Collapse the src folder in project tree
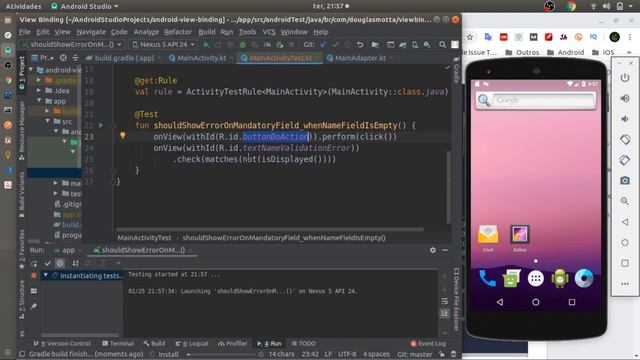The height and width of the screenshot is (360, 640). pyautogui.click(x=48, y=121)
